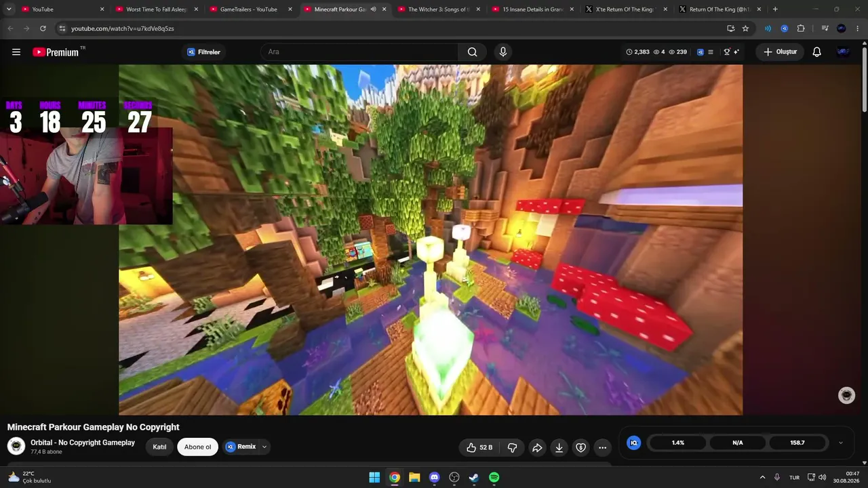Reload the YouTube page
Screen dimensions: 868x488
(x=43, y=28)
